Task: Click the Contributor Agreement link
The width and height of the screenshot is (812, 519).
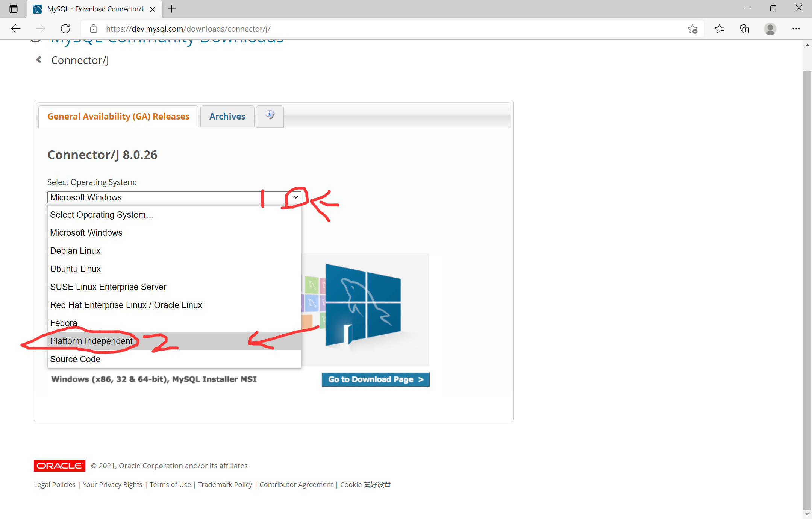Action: (x=296, y=484)
